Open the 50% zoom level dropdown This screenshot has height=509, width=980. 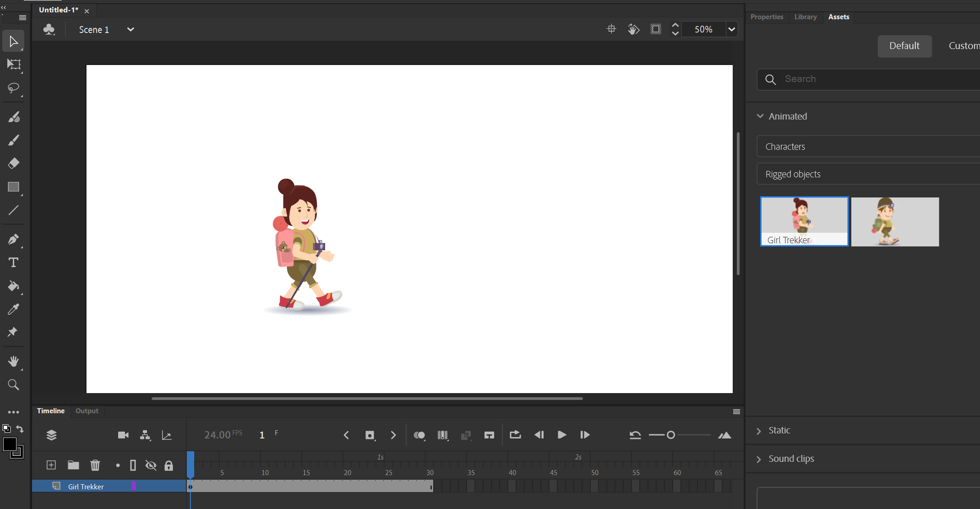732,29
